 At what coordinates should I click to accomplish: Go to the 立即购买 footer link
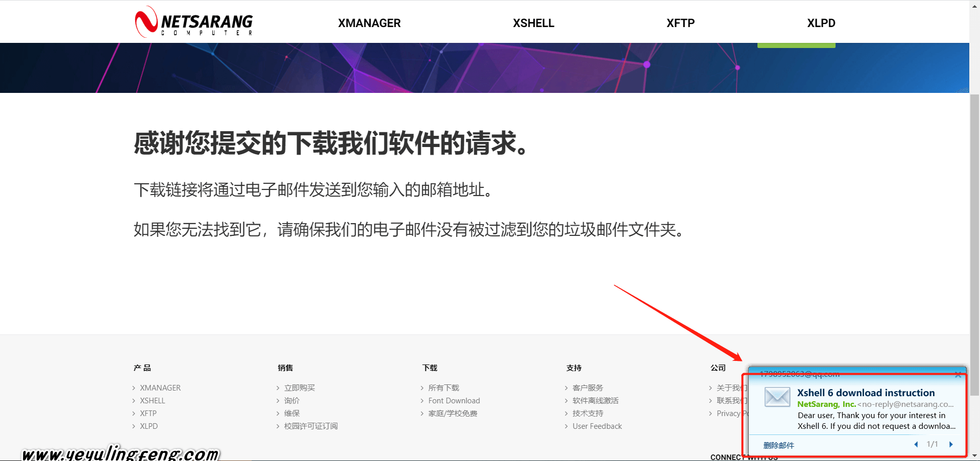300,388
